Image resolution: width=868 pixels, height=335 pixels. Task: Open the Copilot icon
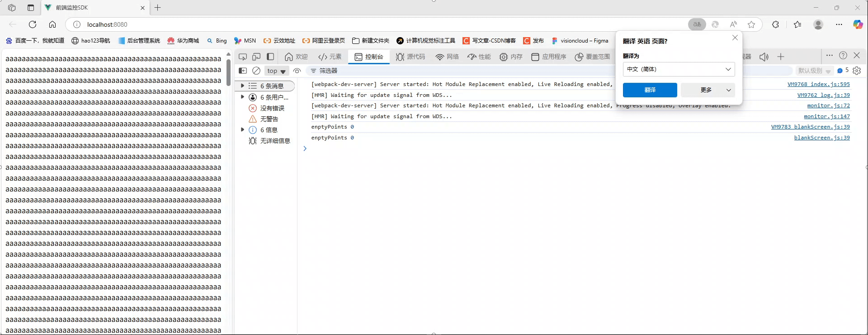[x=858, y=24]
